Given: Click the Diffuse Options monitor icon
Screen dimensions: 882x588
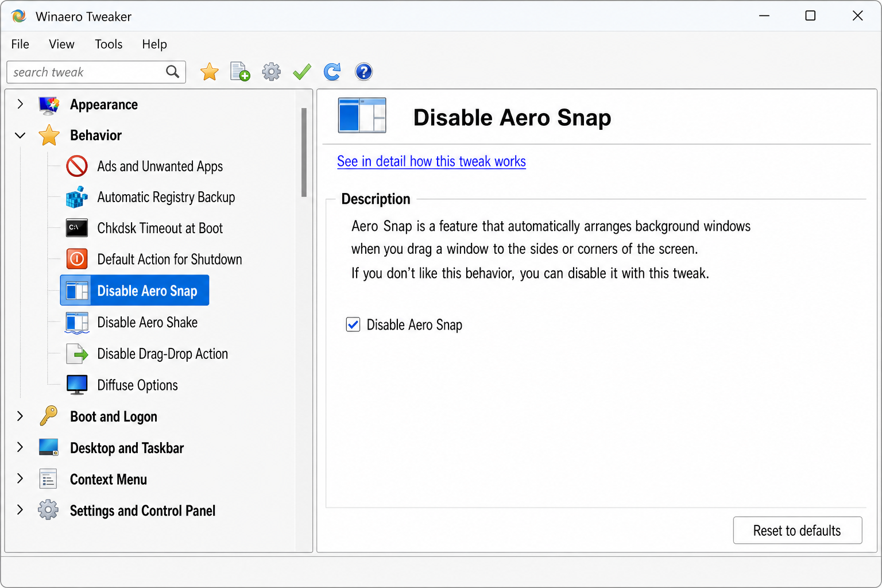Looking at the screenshot, I should [77, 385].
